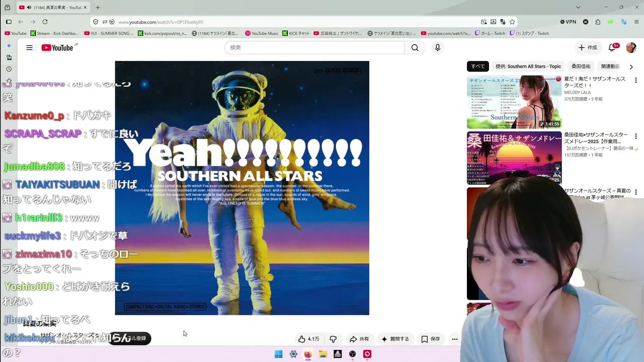Show more filter chips with right arrow
The height and width of the screenshot is (362, 644).
tap(631, 66)
